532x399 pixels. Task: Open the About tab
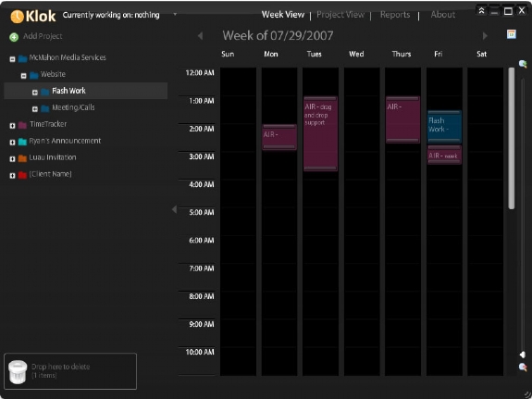[x=443, y=15]
